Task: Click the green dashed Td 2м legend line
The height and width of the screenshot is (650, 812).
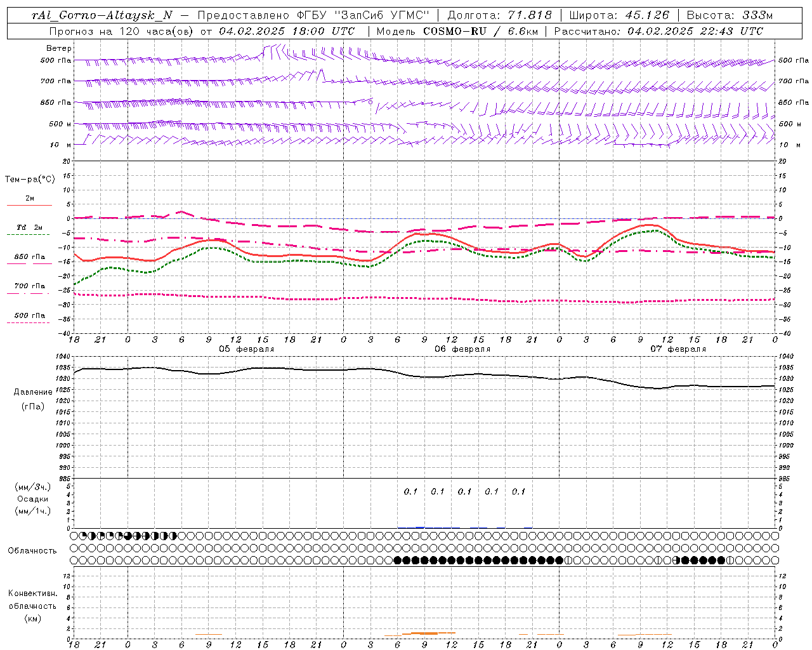Action: (x=28, y=234)
